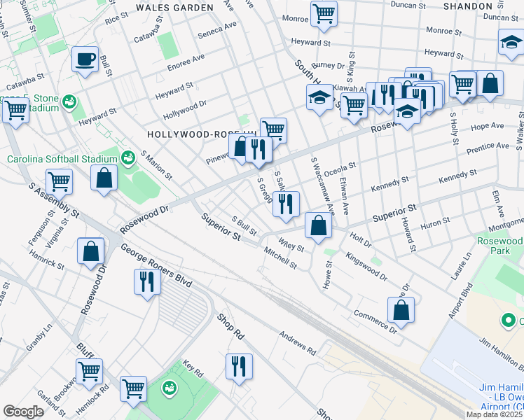Click the Map data attribution text

[495, 414]
